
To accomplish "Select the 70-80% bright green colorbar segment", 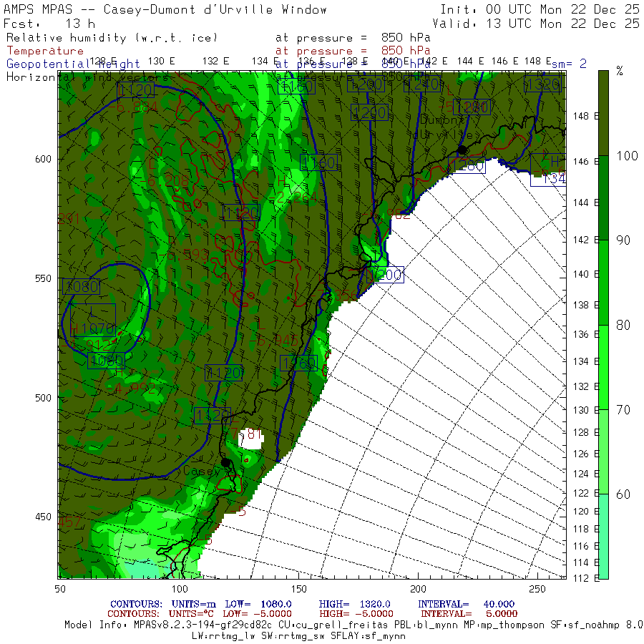I will pos(603,368).
